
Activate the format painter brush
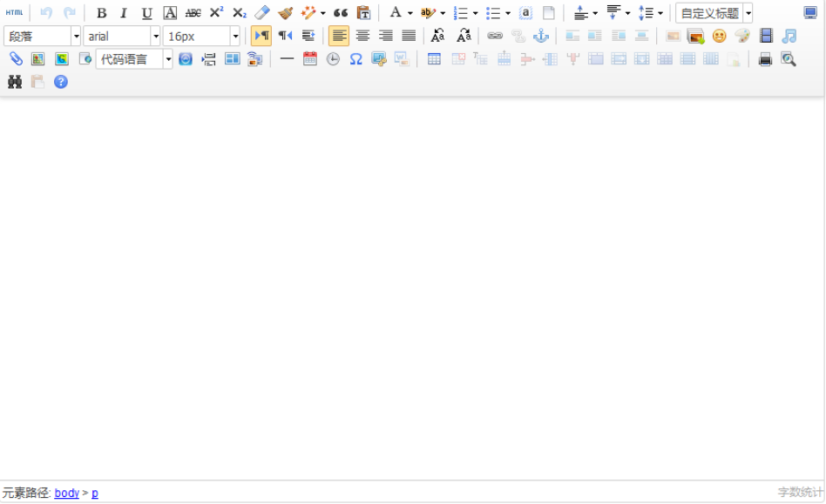pyautogui.click(x=285, y=13)
